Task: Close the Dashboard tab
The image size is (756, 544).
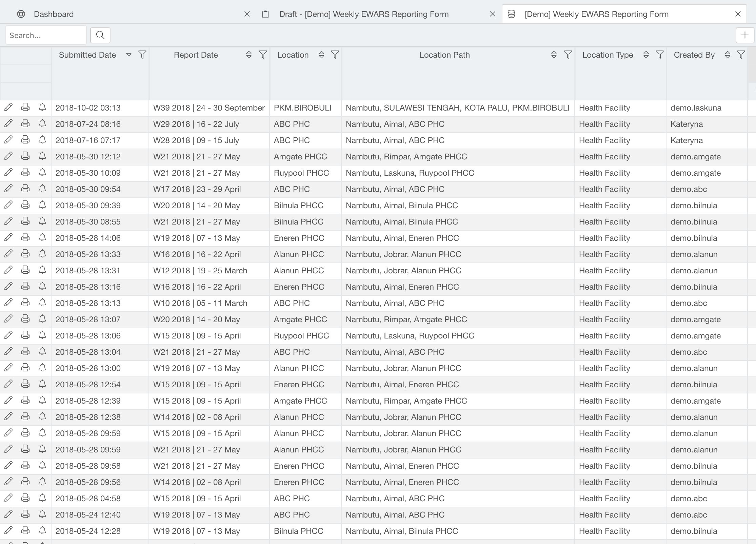Action: 247,14
